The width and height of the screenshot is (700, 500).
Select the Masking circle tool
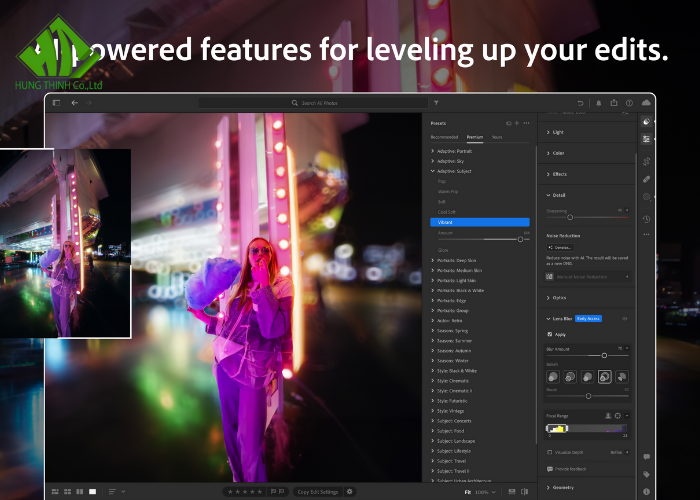[646, 196]
